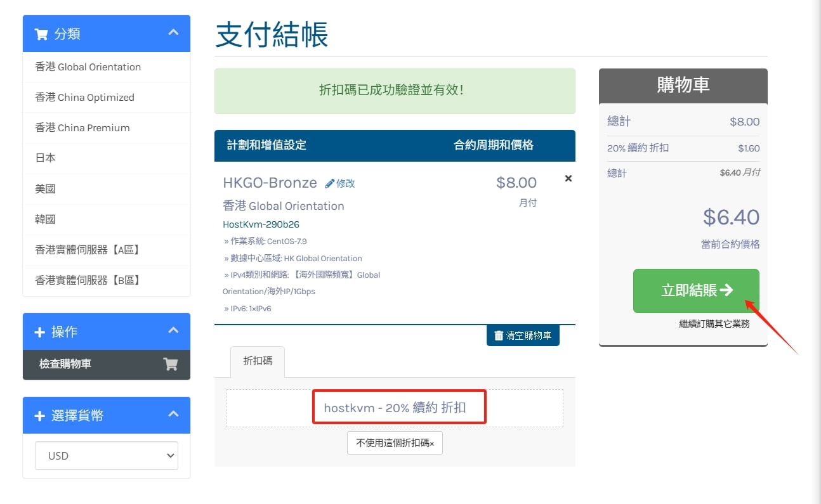Image resolution: width=821 pixels, height=504 pixels.
Task: Click the pencil edit icon beside HKGO-Bronze
Action: coord(331,183)
